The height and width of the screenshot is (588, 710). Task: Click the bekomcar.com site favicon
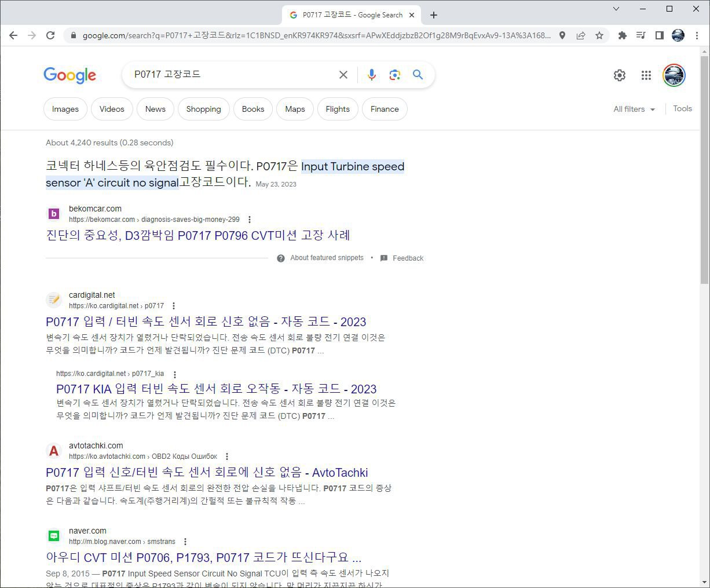[54, 214]
